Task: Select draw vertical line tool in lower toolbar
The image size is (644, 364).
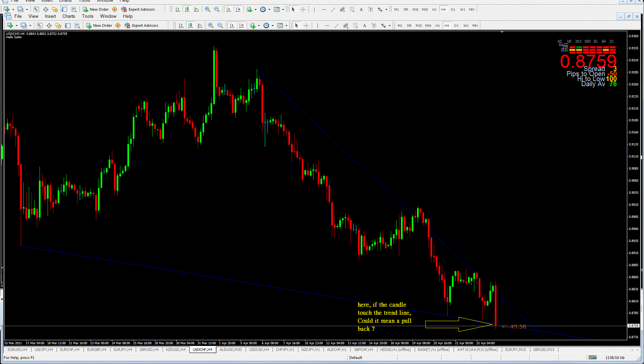Action: click(x=317, y=25)
